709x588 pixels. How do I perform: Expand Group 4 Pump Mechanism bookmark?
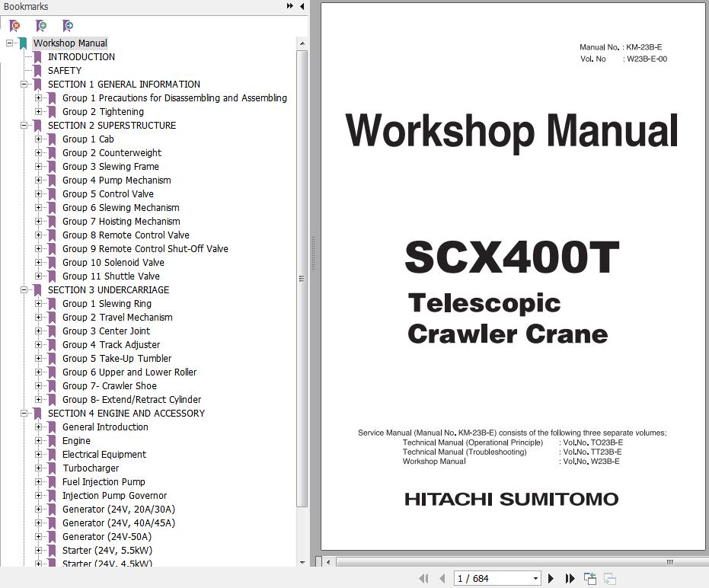38,181
